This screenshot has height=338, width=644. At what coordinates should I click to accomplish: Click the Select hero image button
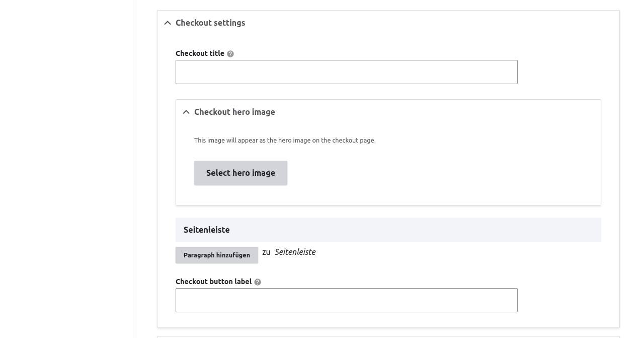point(240,173)
